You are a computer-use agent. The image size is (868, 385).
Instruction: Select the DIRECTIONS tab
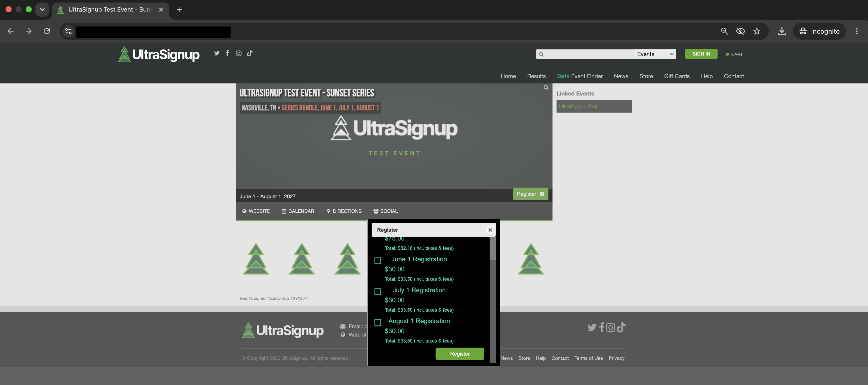tap(344, 211)
